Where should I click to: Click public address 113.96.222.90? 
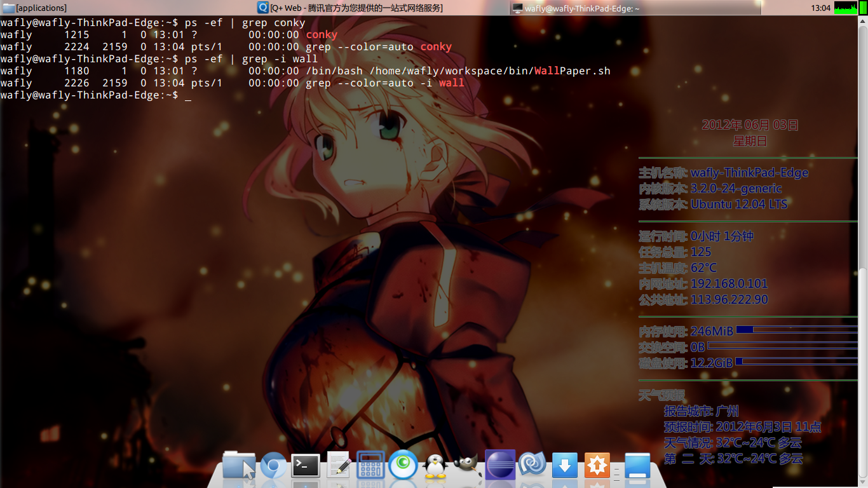[729, 300]
